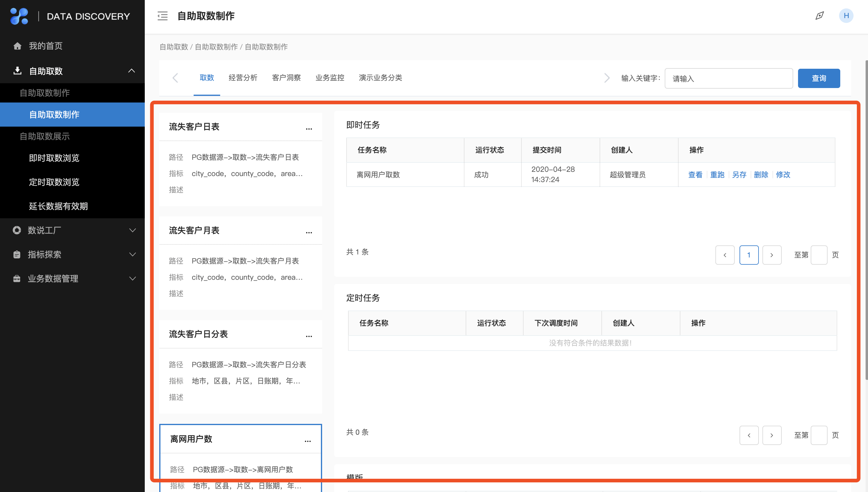Expand the 指标探索 sidebar menu
Screen dimensions: 868x492
pyautogui.click(x=132, y=254)
